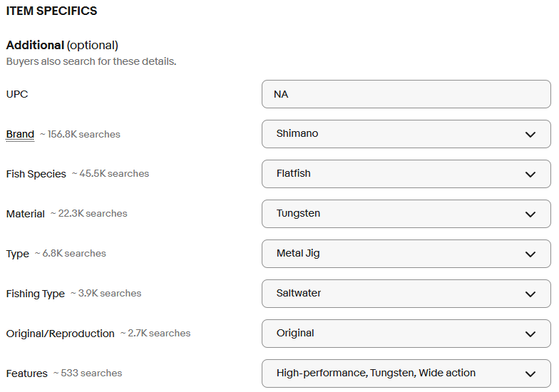The height and width of the screenshot is (392, 559).
Task: Expand the dropdown showing Saltwater
Action: [x=406, y=294]
